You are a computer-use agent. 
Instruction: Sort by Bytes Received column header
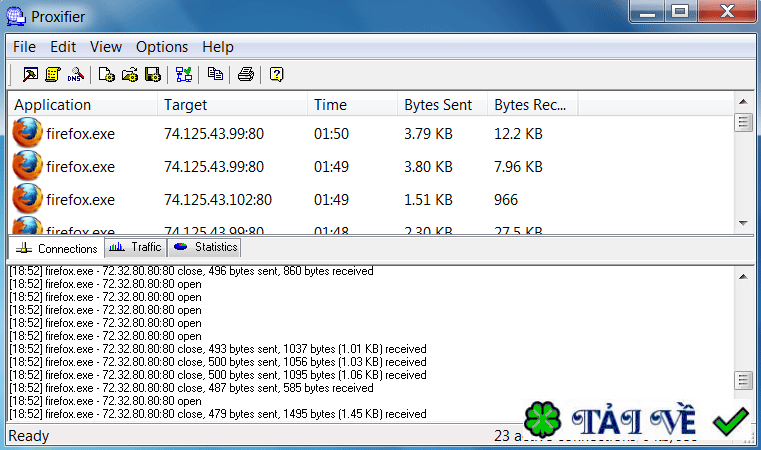(x=532, y=105)
